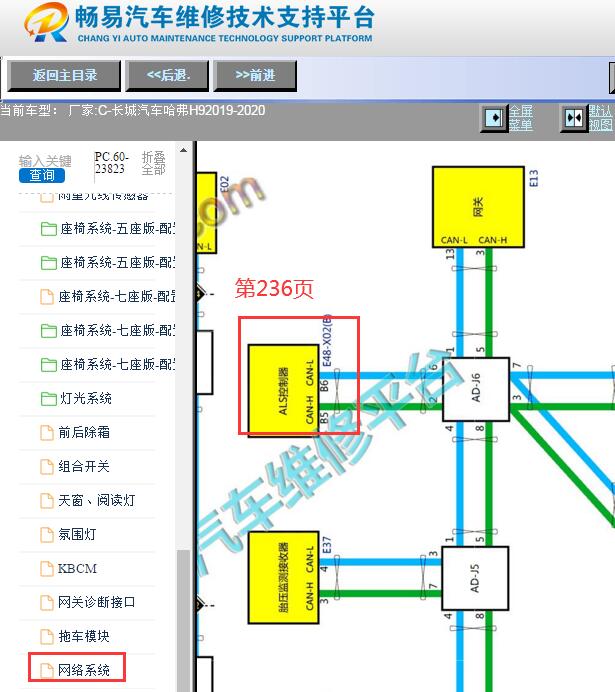The width and height of the screenshot is (615, 692).
Task: Click the yellow 网关 module E13
Action: tap(478, 207)
